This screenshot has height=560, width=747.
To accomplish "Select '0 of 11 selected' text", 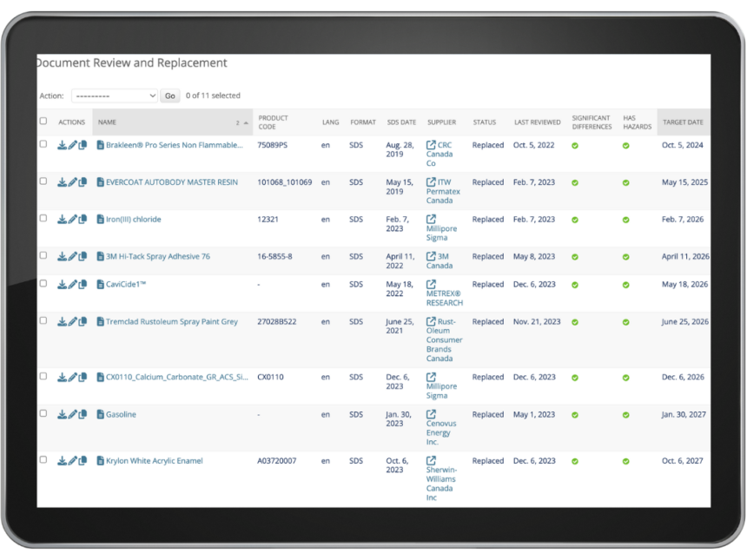I will tap(213, 96).
